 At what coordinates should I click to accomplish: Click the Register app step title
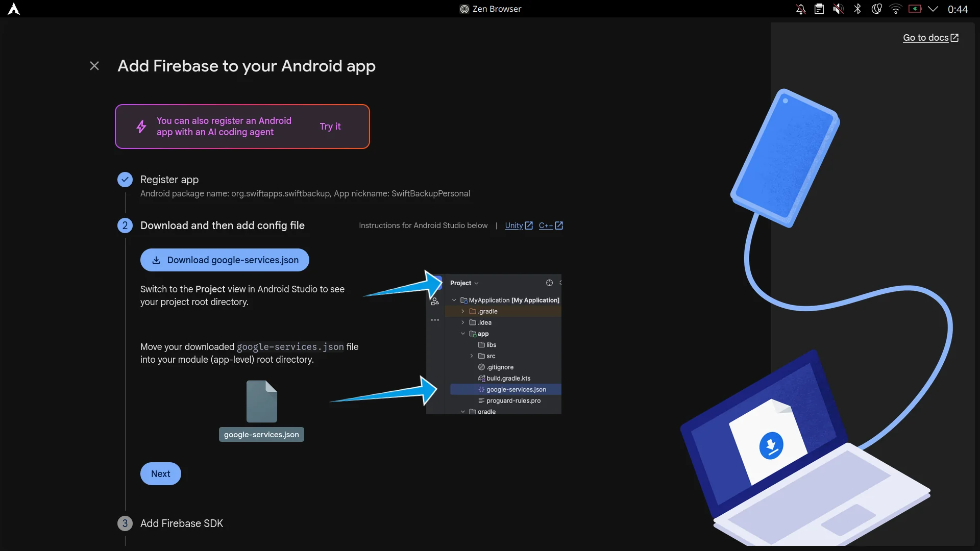[x=169, y=180]
